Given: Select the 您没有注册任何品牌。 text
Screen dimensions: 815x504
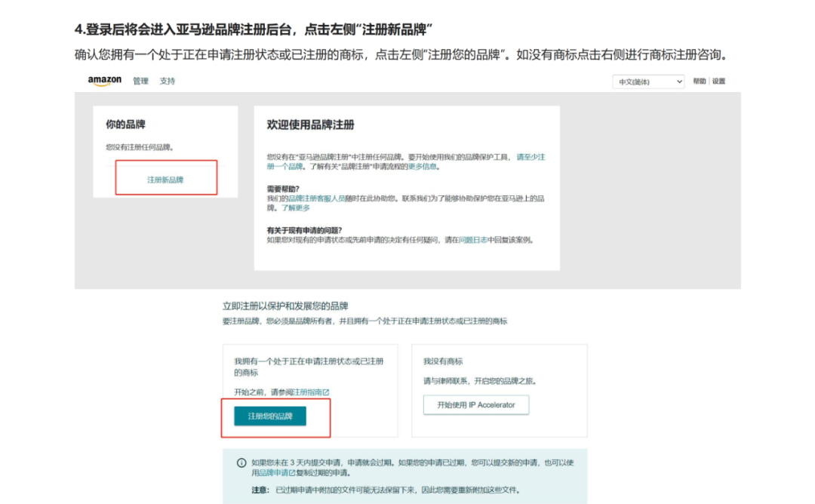Looking at the screenshot, I should [140, 147].
